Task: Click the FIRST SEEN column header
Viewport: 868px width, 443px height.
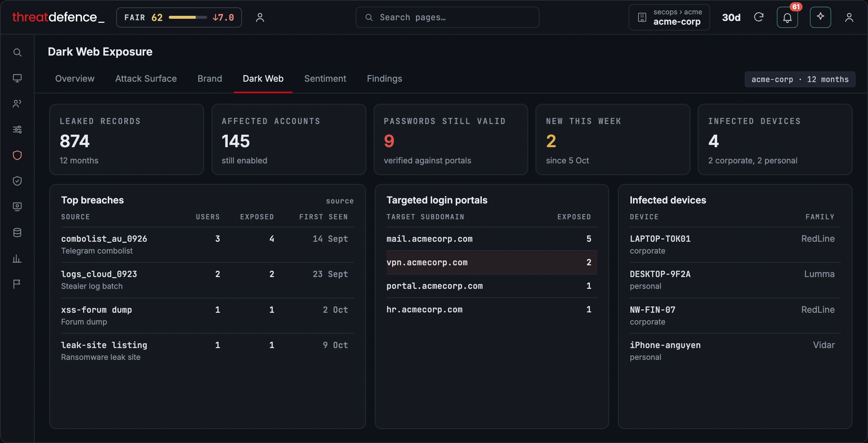Action: point(324,217)
